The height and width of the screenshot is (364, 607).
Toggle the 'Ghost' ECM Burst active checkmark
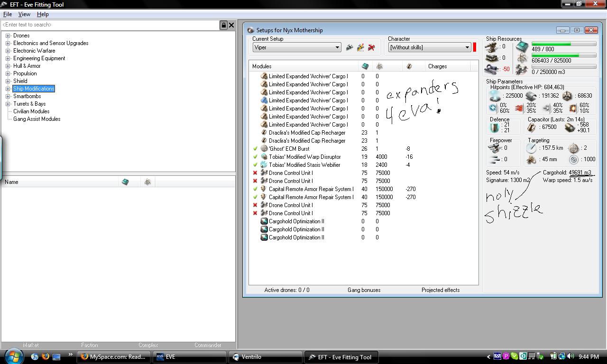(x=256, y=149)
